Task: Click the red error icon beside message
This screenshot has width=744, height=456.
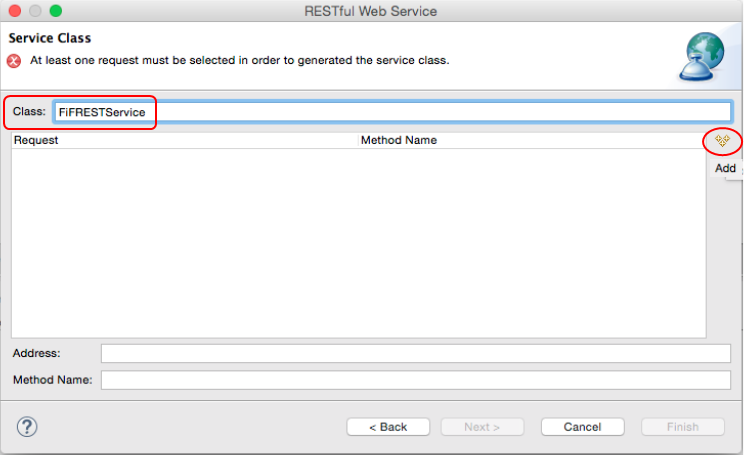Action: coord(14,61)
